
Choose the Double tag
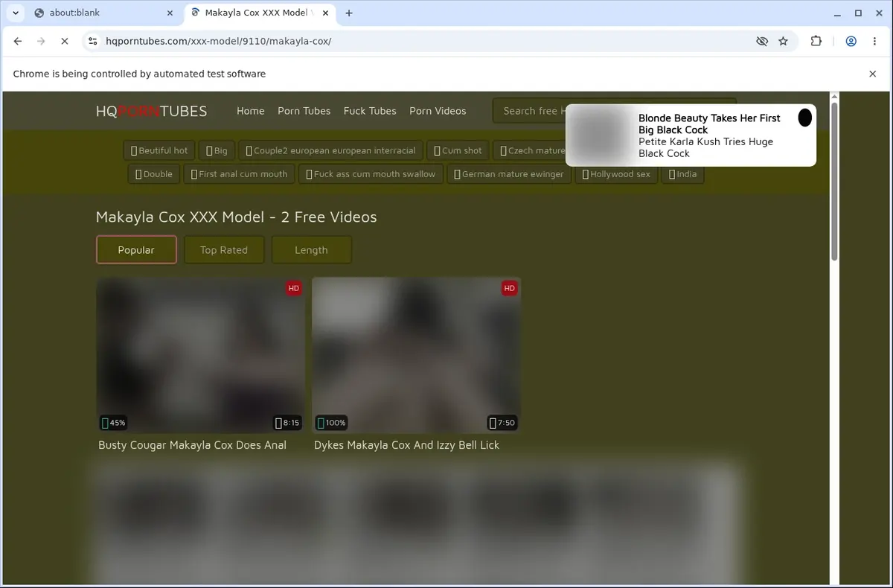click(x=154, y=174)
